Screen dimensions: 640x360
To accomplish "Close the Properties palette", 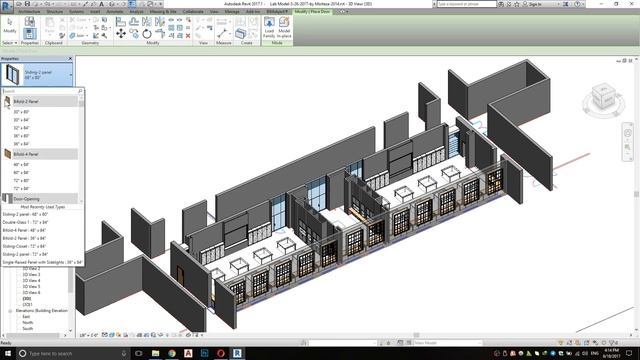I will click(70, 59).
